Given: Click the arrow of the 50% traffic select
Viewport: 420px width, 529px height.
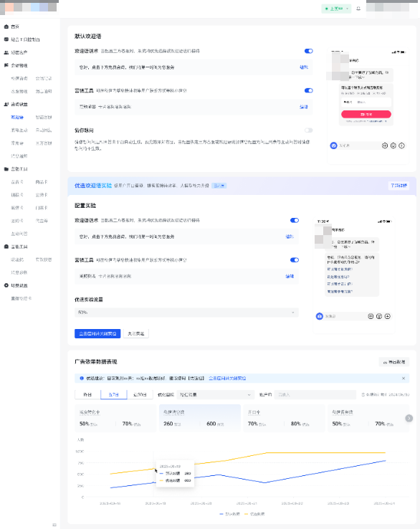Looking at the screenshot, I should point(293,313).
